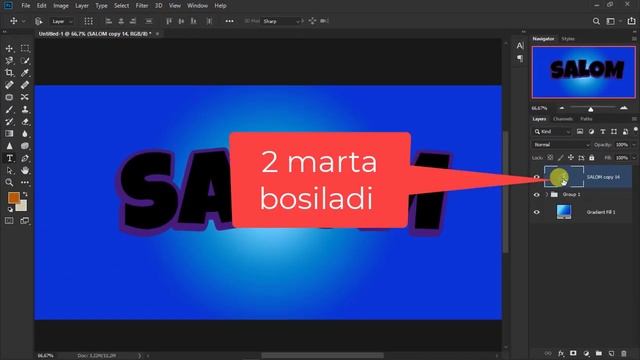Hide the SALOM copy 14 layer
This screenshot has width=640, height=360.
click(536, 177)
